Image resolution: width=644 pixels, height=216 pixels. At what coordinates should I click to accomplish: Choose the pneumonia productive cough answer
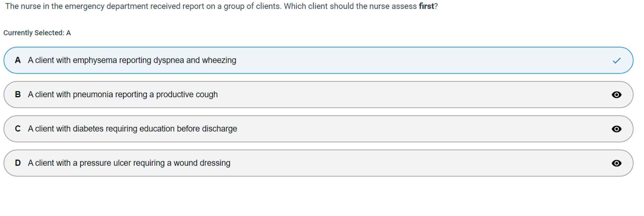tap(123, 95)
